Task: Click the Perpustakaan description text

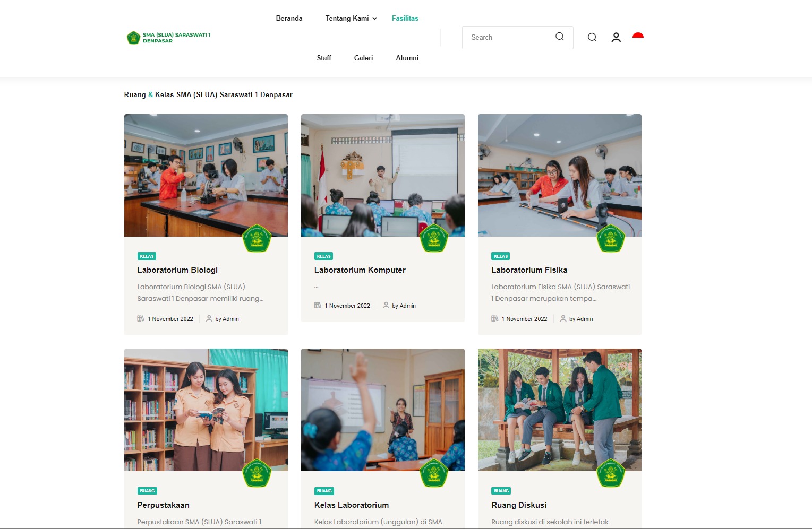Action: pyautogui.click(x=199, y=522)
